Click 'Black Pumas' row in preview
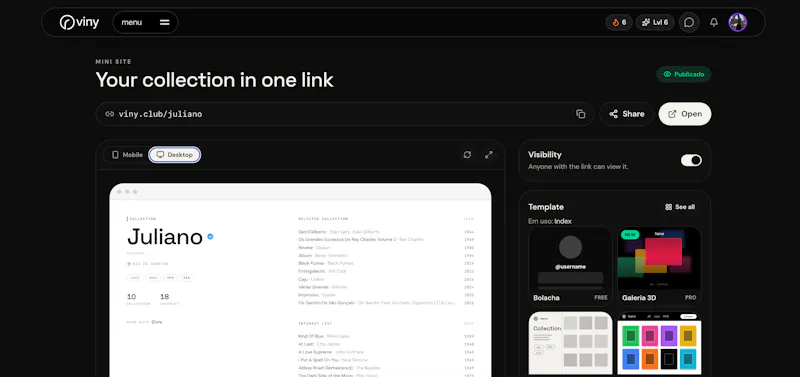The width and height of the screenshot is (800, 377). point(386,263)
